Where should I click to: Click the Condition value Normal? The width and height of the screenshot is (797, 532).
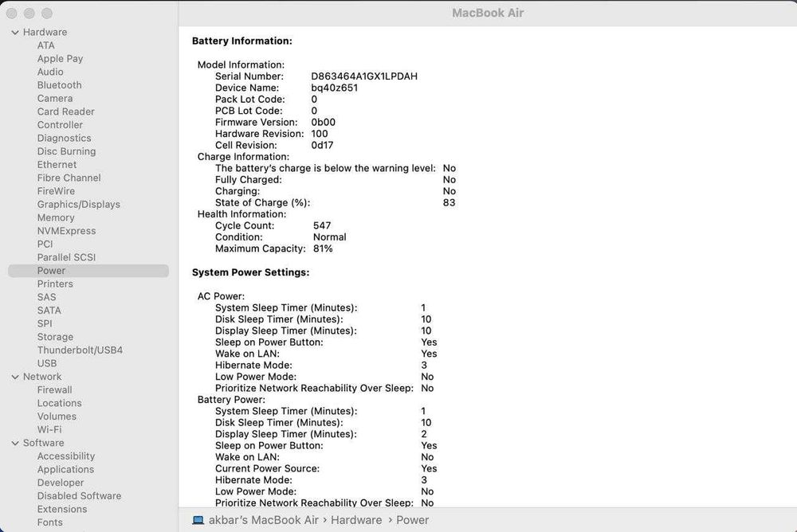point(329,237)
